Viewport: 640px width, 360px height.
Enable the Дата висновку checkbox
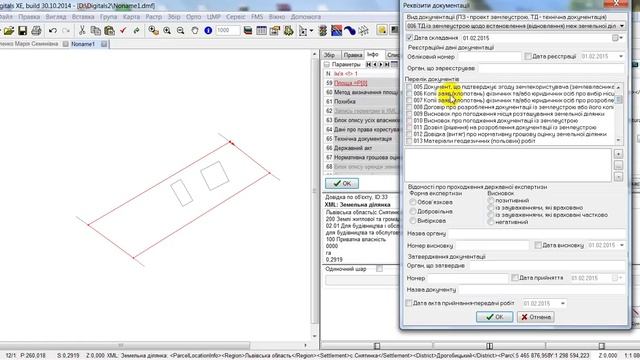click(538, 245)
